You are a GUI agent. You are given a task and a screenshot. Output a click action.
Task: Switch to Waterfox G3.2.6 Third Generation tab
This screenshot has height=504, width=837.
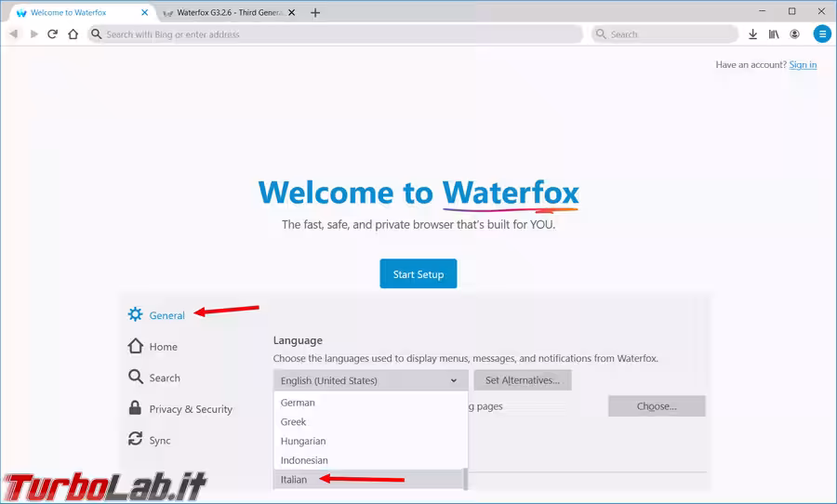(229, 12)
